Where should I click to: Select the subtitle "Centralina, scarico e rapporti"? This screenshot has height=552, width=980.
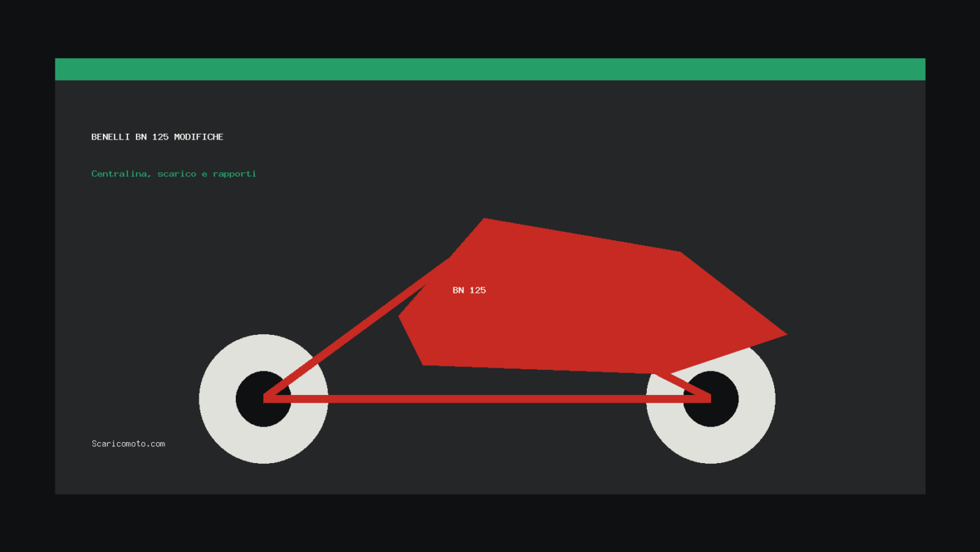174,174
